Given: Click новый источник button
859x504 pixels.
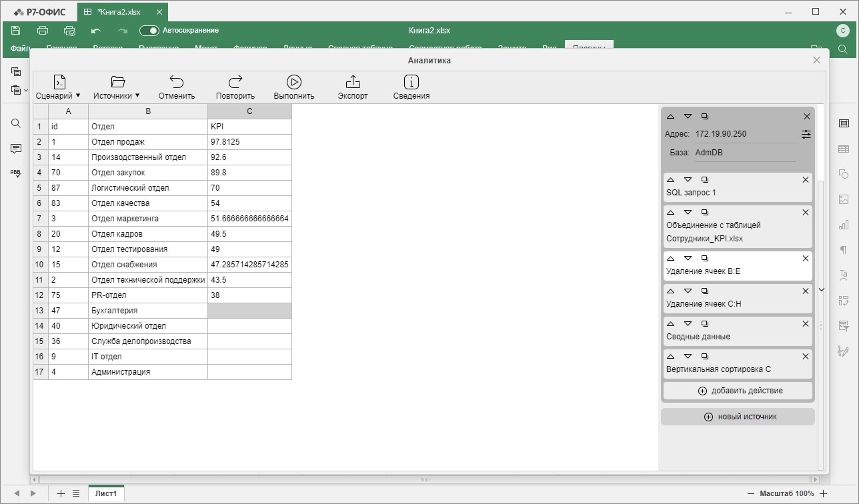Looking at the screenshot, I should click(x=738, y=417).
